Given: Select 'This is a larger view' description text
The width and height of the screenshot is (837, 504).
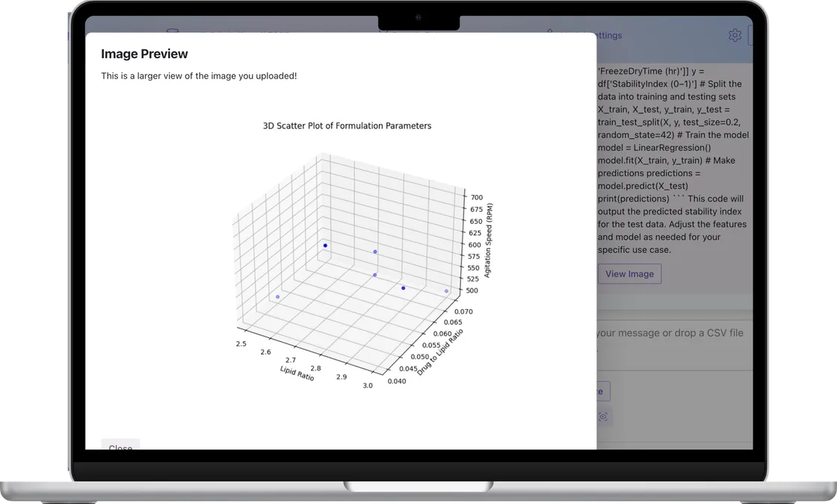Looking at the screenshot, I should point(199,75).
